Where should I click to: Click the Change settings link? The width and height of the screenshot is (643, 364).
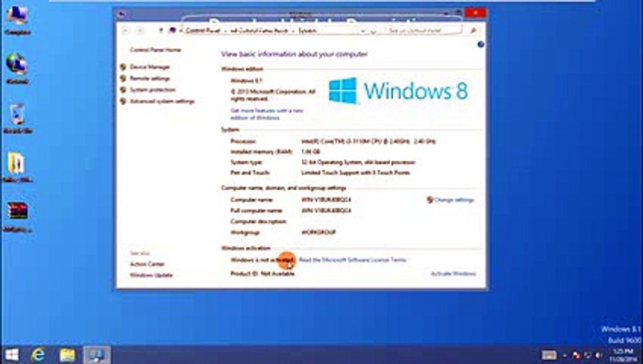(x=454, y=200)
